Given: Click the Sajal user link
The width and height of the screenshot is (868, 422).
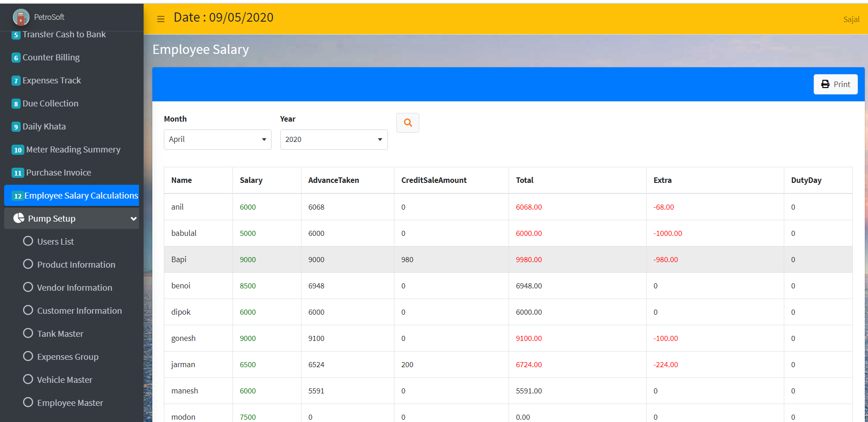Looking at the screenshot, I should pyautogui.click(x=851, y=19).
